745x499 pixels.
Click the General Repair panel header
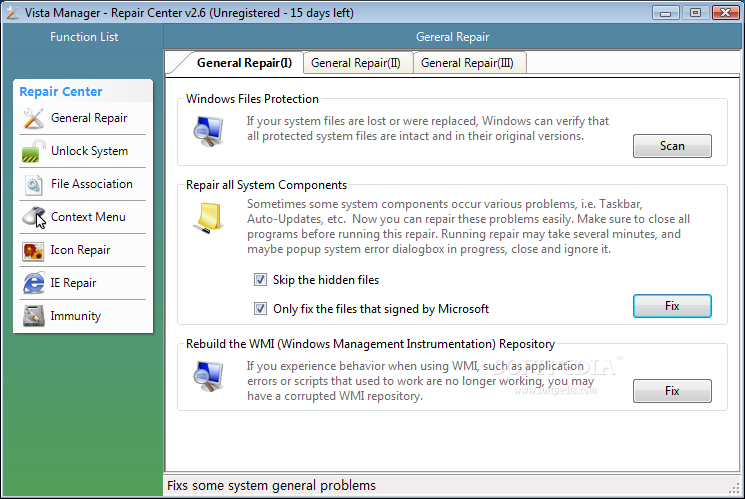pyautogui.click(x=452, y=37)
